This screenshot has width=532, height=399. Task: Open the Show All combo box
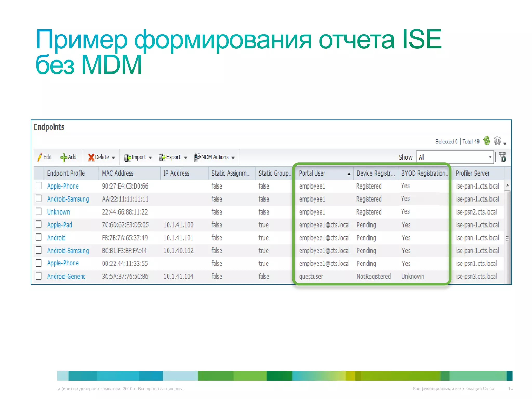pos(455,157)
